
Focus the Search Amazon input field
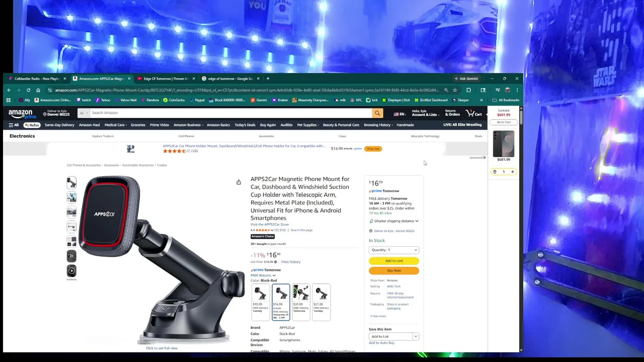[231, 113]
